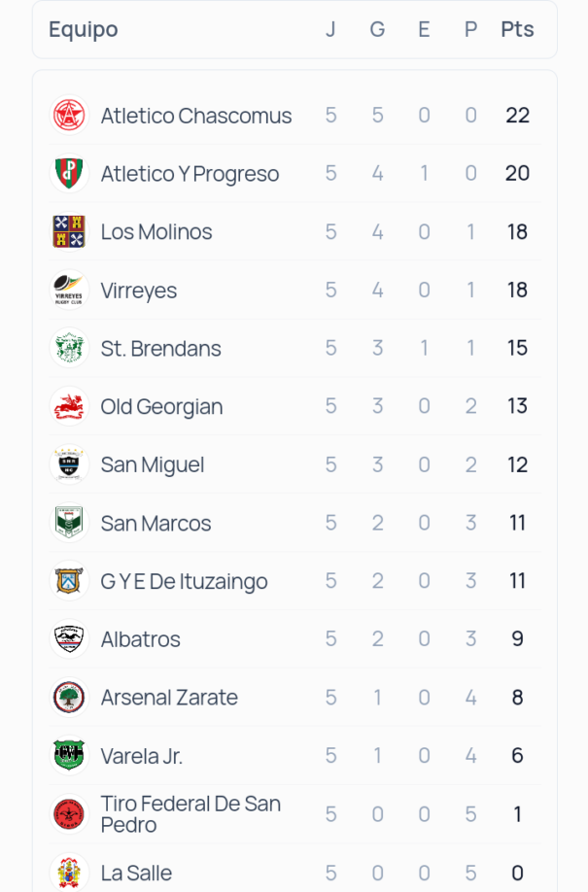Click the San Marcos green shield
Viewport: 588px width, 892px height.
69,522
